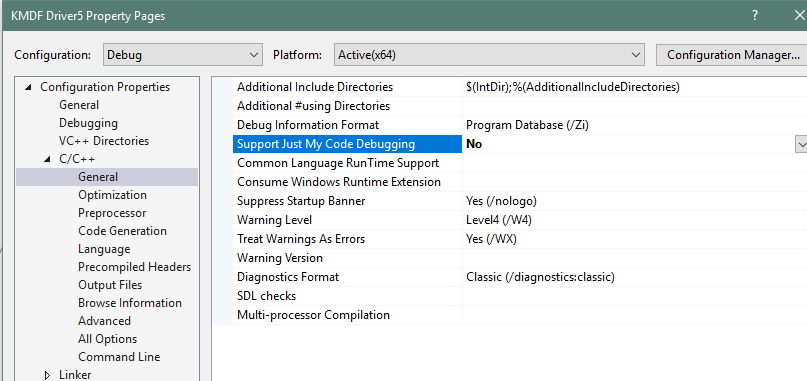Open the Language settings page
This screenshot has height=381, width=807.
(x=104, y=249)
